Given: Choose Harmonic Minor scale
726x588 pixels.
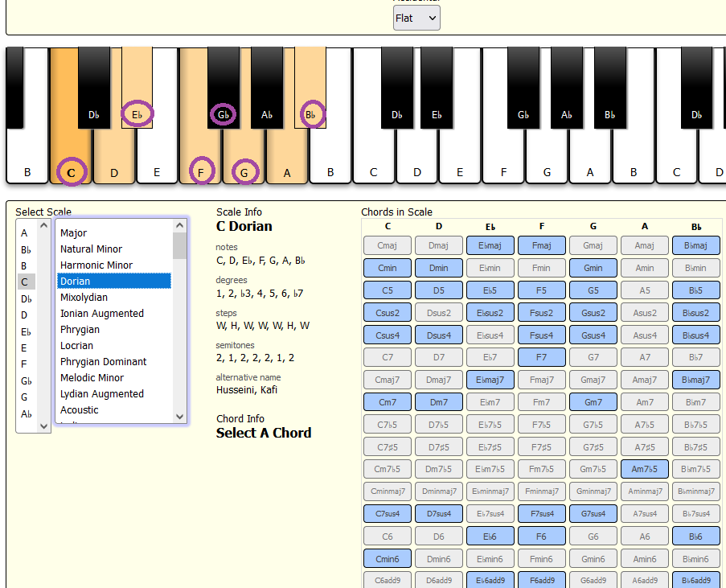Looking at the screenshot, I should click(x=114, y=265).
